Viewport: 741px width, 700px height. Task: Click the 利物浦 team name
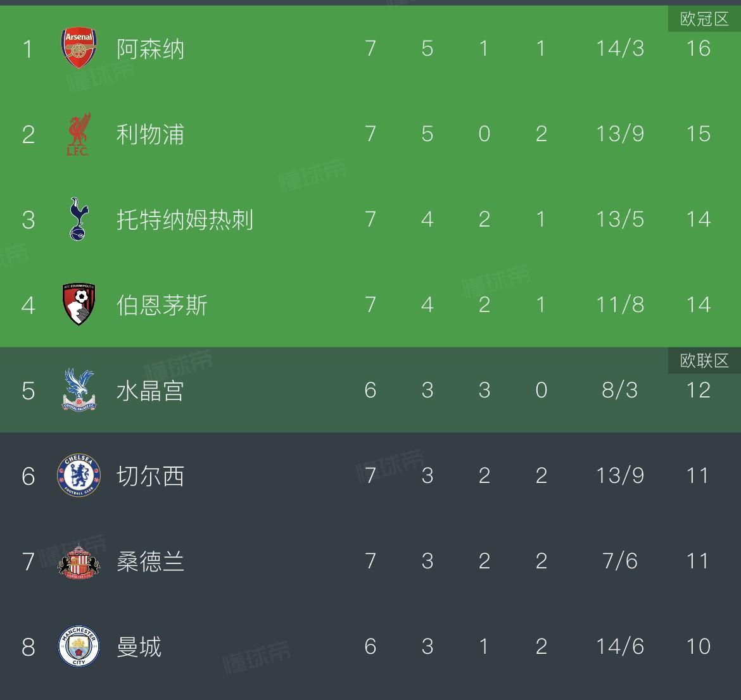[150, 134]
